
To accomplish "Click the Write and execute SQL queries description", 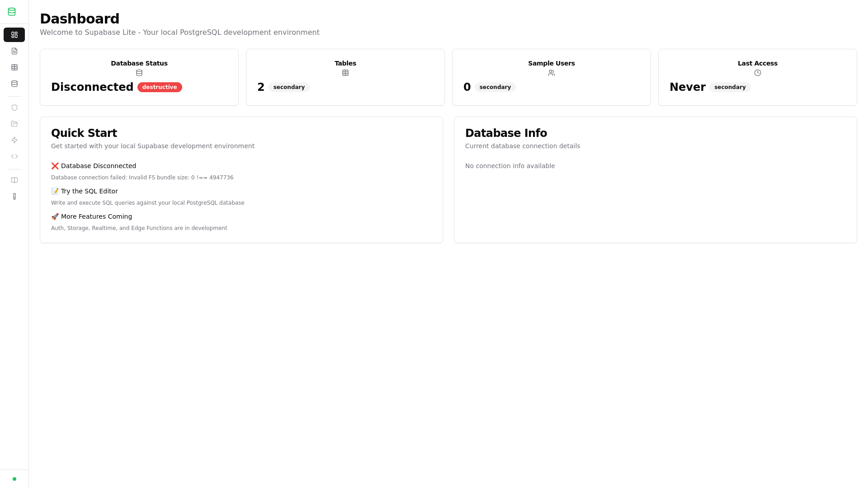I will pos(148,203).
